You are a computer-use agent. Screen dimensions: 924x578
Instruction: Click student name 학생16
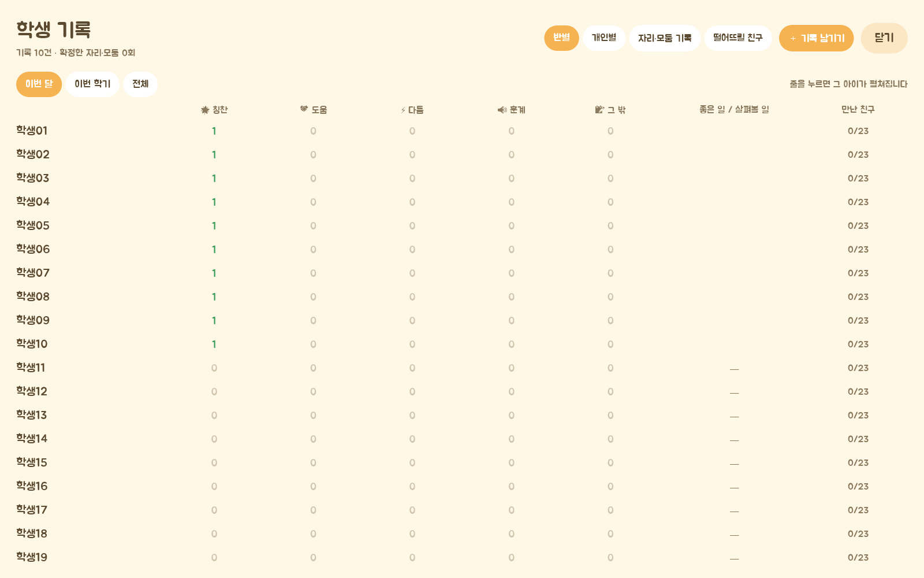(x=32, y=486)
